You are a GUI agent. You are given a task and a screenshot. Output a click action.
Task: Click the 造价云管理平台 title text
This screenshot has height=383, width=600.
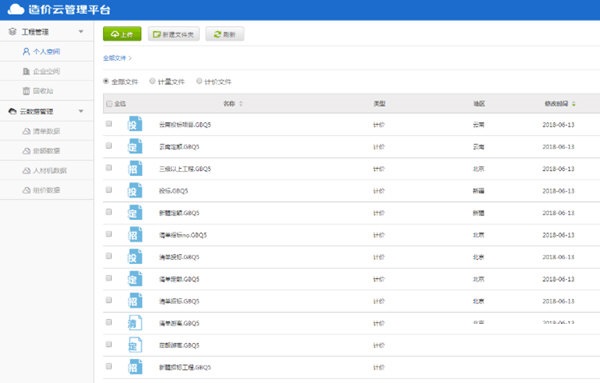[69, 9]
